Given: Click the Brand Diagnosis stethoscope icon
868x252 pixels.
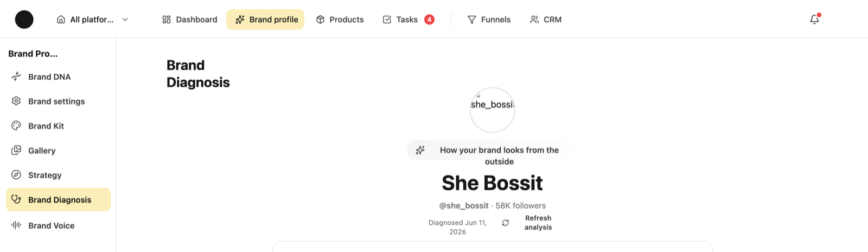Looking at the screenshot, I should coord(16,199).
